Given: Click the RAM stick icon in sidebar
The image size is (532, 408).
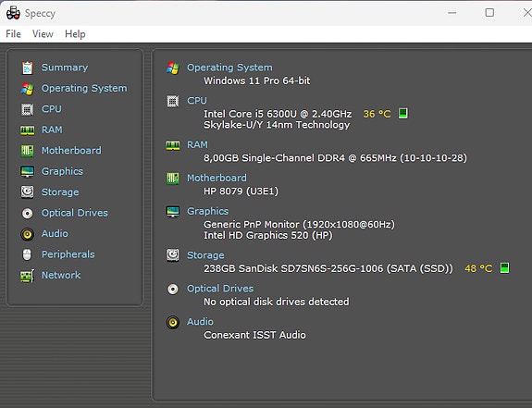Looking at the screenshot, I should click(x=27, y=130).
